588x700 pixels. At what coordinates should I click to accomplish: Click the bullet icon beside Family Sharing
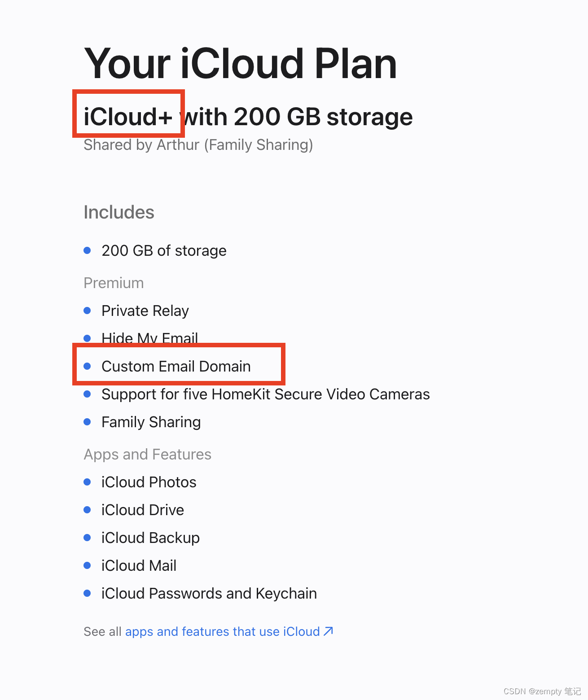click(87, 422)
